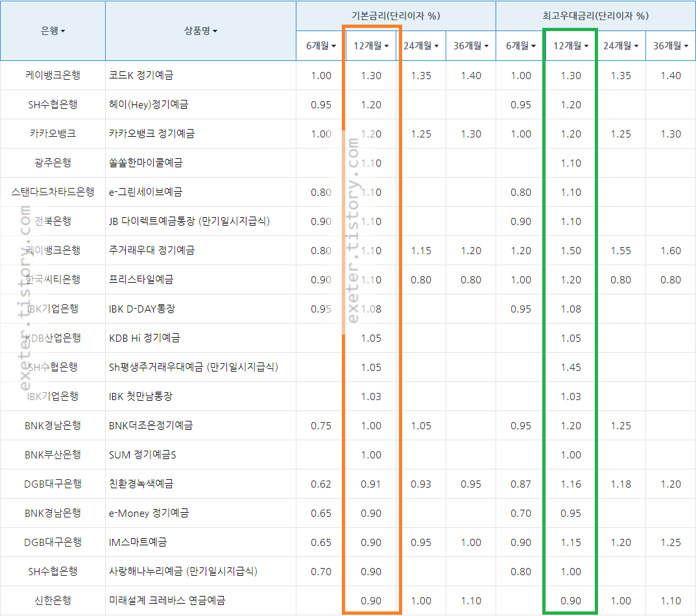This screenshot has width=696, height=616.
Task: Select product KDB Hi 정기예금
Action: [x=144, y=338]
